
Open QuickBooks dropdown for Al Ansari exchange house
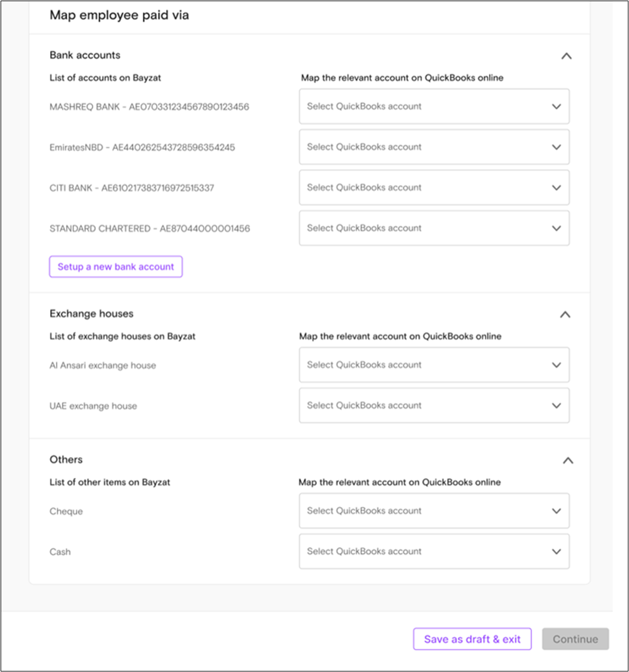pyautogui.click(x=434, y=365)
